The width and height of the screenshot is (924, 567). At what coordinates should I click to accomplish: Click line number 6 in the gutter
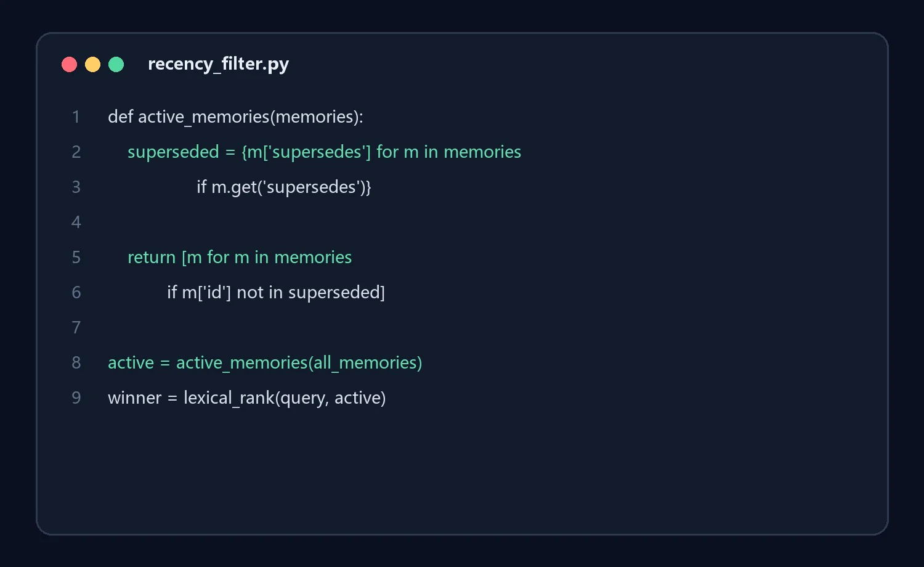(76, 292)
